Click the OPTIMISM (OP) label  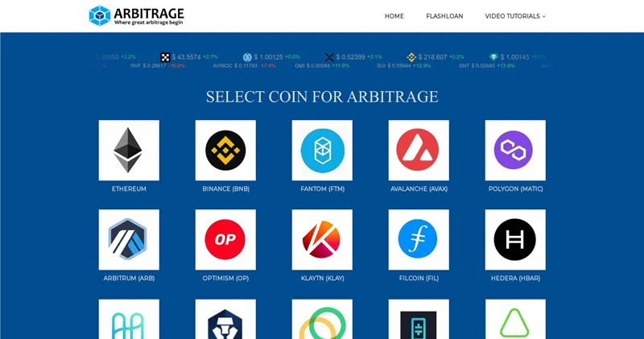point(225,278)
